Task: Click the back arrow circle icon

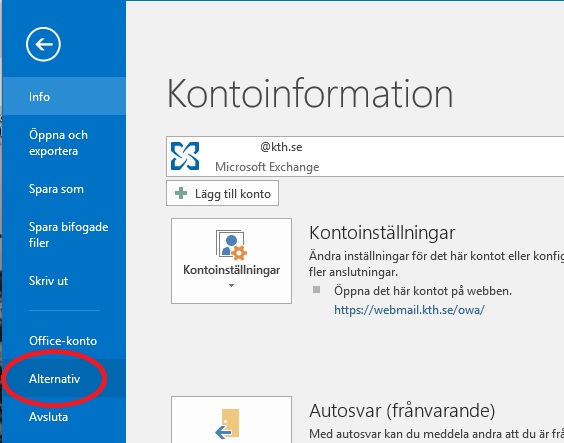Action: (x=43, y=44)
